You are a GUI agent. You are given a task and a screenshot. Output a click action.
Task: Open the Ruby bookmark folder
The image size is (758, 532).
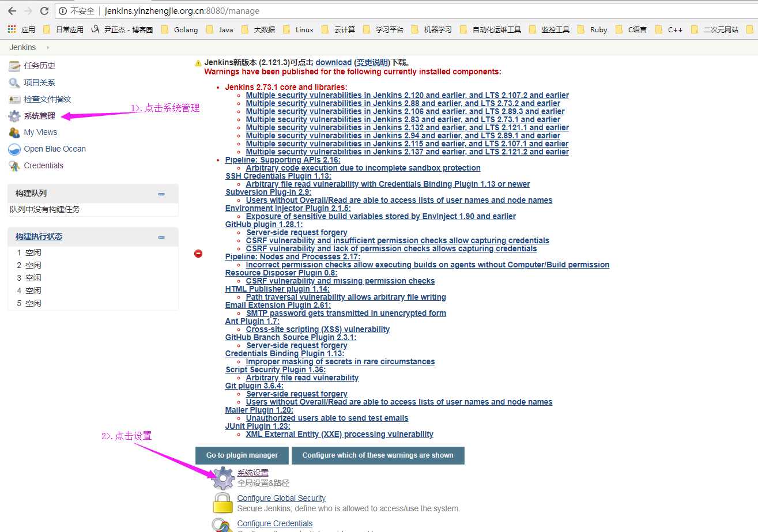tap(592, 29)
